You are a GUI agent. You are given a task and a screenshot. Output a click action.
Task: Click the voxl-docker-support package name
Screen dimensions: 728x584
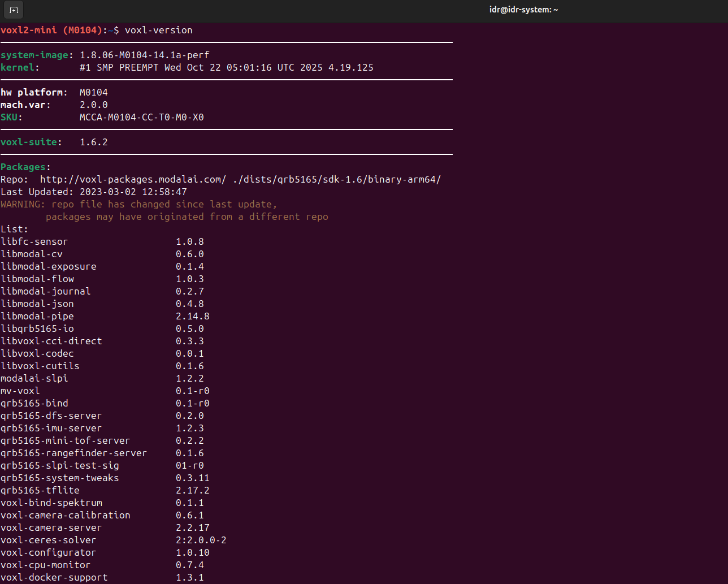tap(54, 577)
